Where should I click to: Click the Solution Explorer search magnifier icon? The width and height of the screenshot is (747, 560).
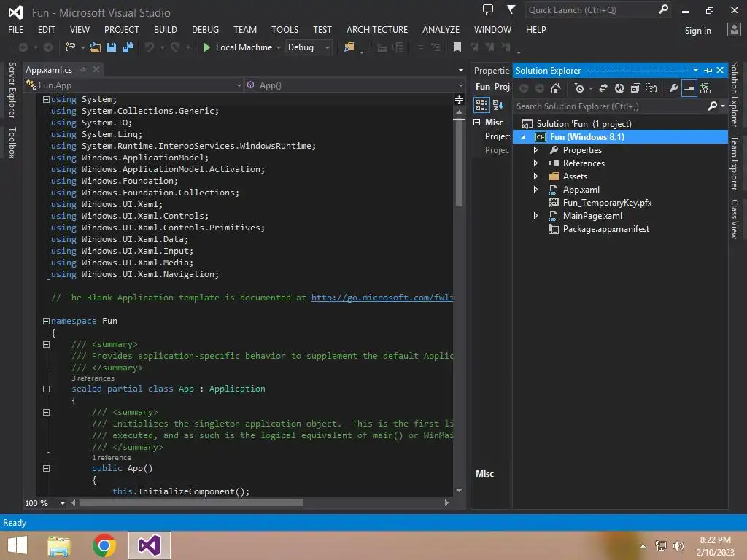(x=712, y=106)
